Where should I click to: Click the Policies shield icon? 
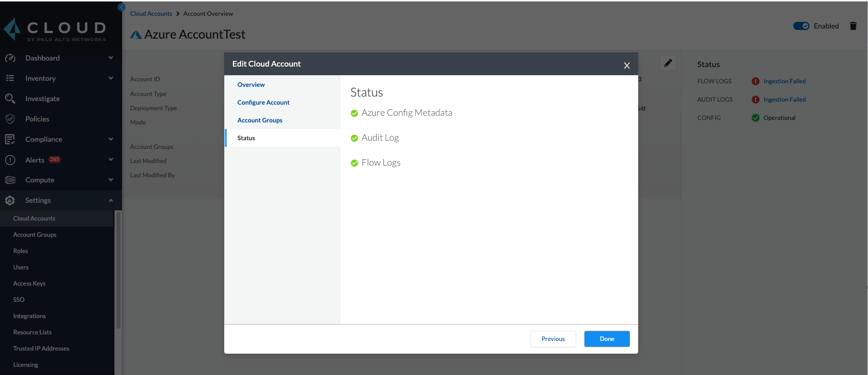pos(10,119)
